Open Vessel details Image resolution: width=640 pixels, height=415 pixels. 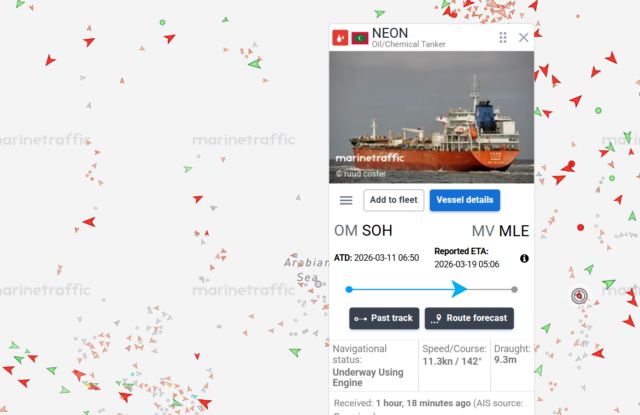464,200
